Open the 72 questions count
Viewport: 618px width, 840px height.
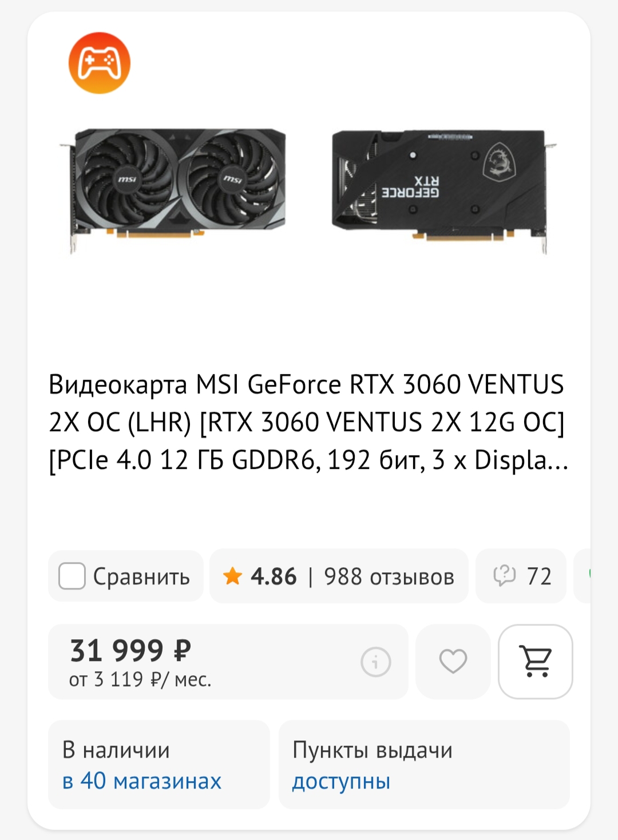(x=539, y=576)
